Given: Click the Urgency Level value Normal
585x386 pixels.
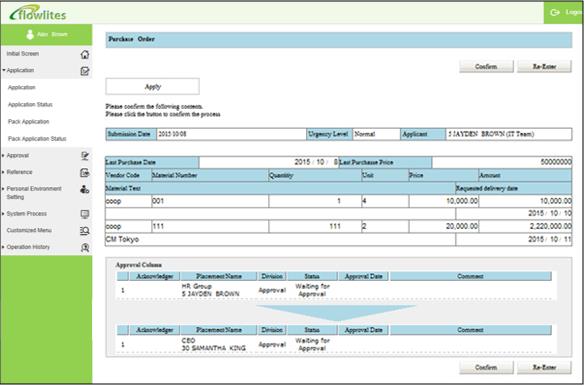Looking at the screenshot, I should coord(376,134).
